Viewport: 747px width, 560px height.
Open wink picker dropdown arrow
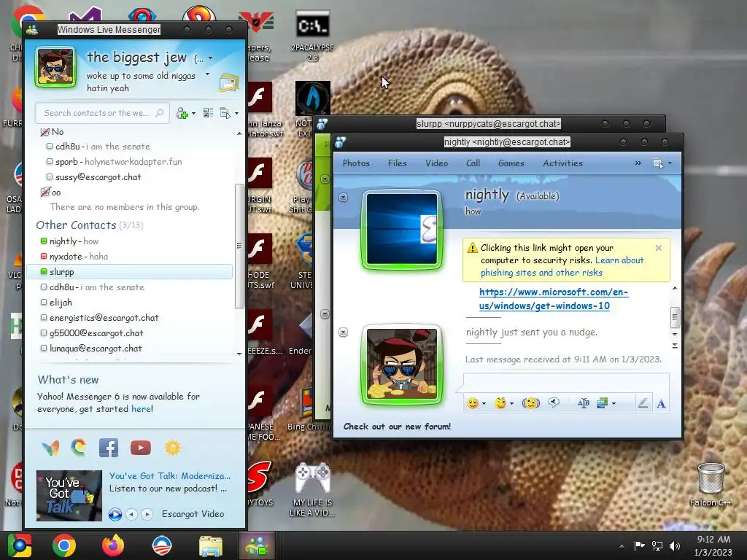click(511, 404)
